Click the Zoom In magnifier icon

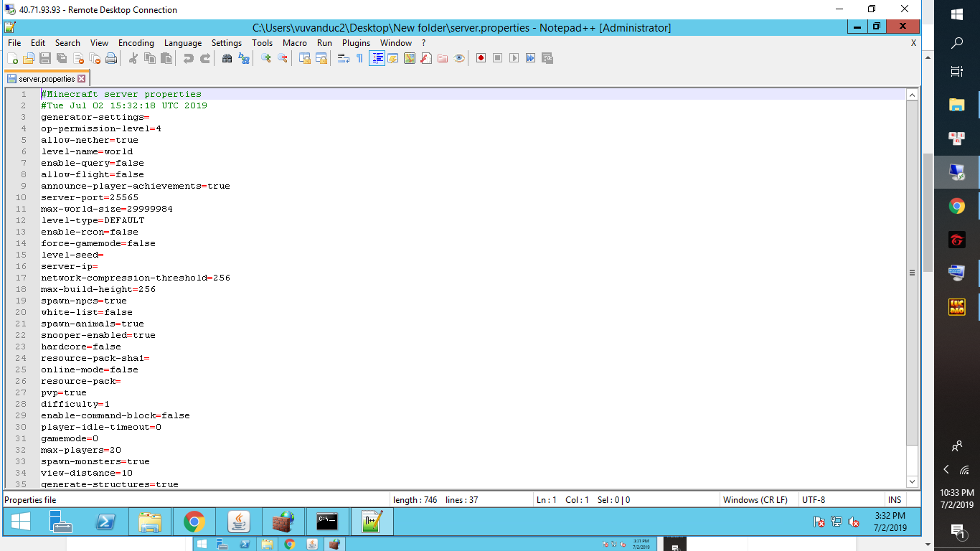point(266,58)
